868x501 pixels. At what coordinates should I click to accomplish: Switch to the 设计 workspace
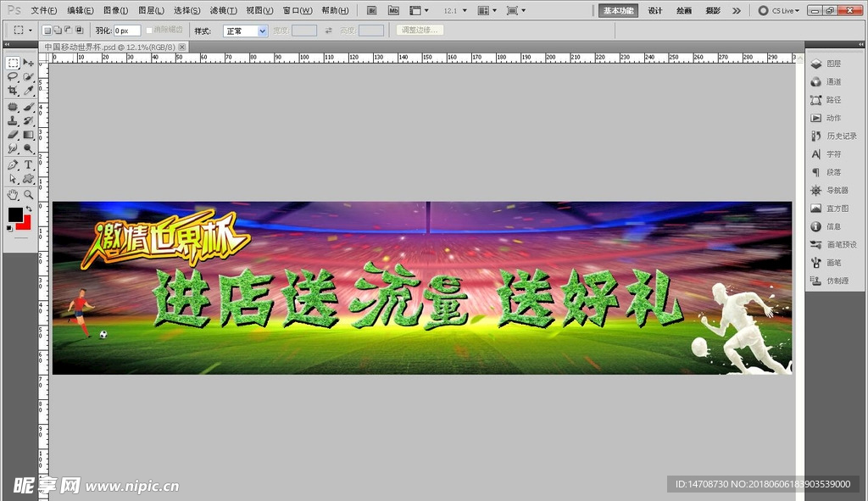coord(655,10)
